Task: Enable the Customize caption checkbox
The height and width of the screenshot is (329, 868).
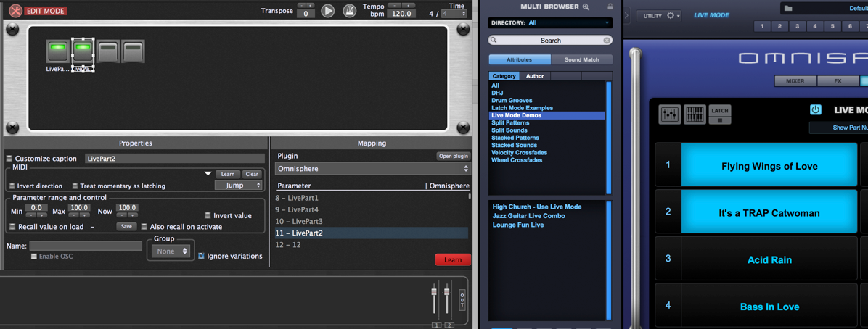Action: pos(9,159)
